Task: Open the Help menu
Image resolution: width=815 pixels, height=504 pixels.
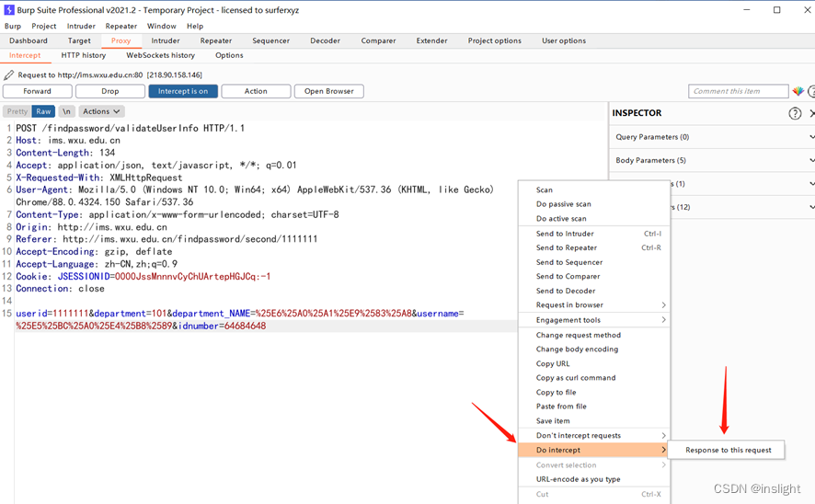Action: (195, 26)
